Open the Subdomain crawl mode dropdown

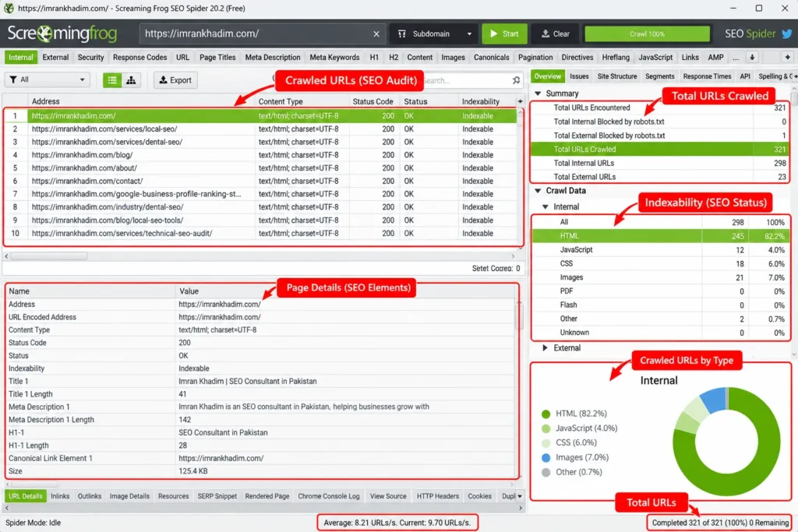pos(434,34)
